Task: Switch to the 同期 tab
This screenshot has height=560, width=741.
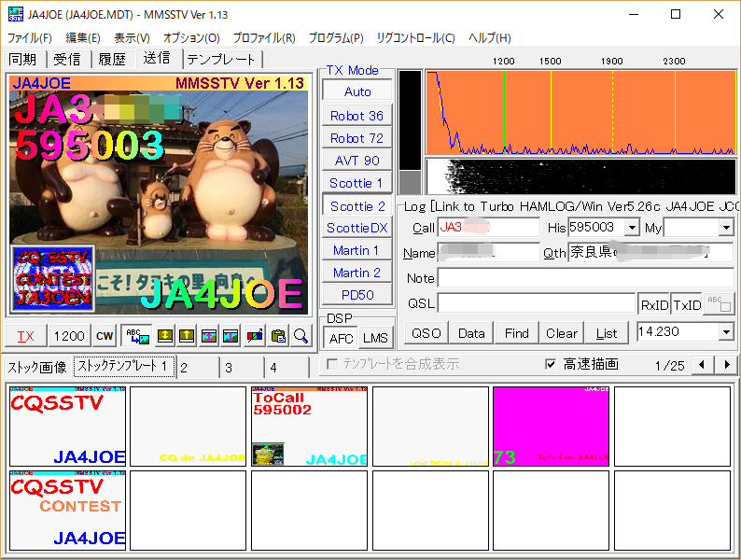Action: point(23,59)
